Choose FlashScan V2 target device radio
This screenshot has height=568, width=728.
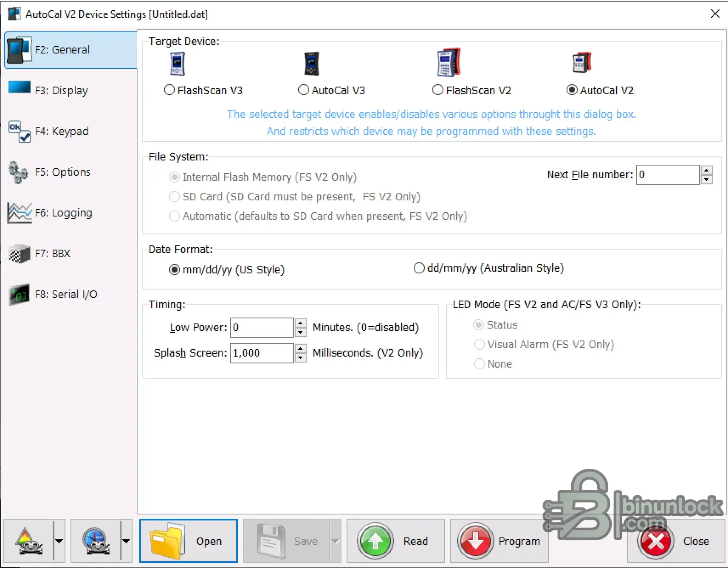pos(472,90)
